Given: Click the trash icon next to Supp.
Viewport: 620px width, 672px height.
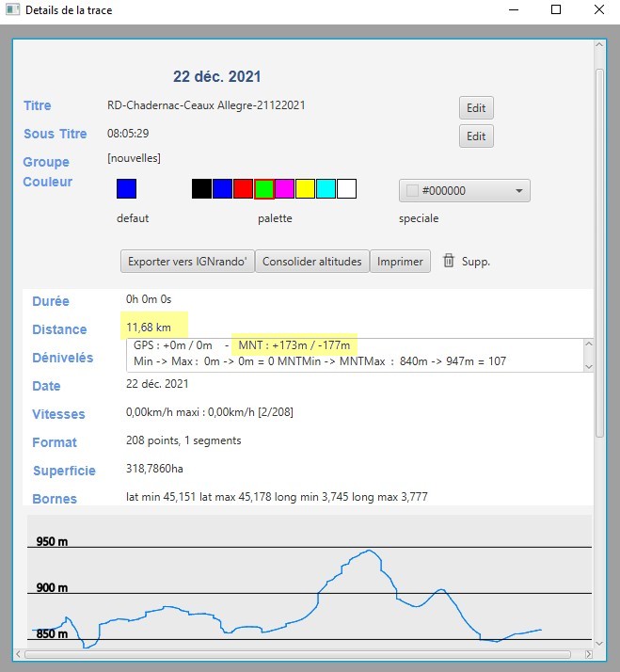Looking at the screenshot, I should (x=449, y=261).
